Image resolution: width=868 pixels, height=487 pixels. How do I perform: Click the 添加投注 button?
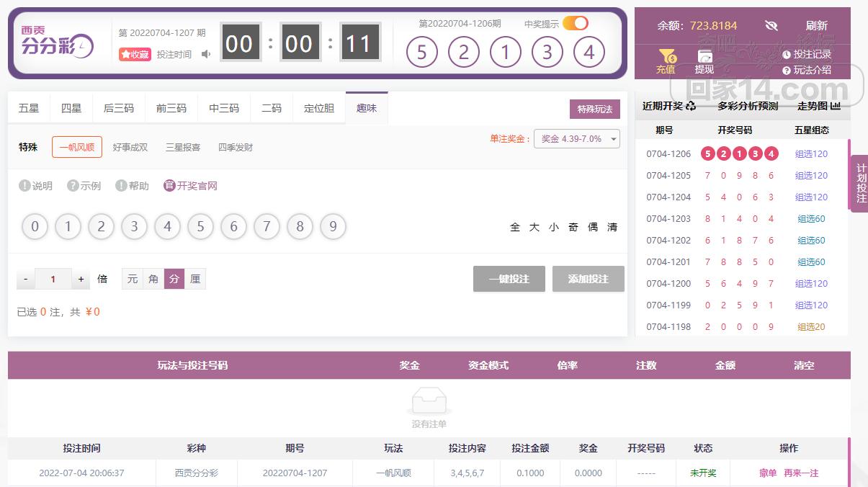[589, 279]
